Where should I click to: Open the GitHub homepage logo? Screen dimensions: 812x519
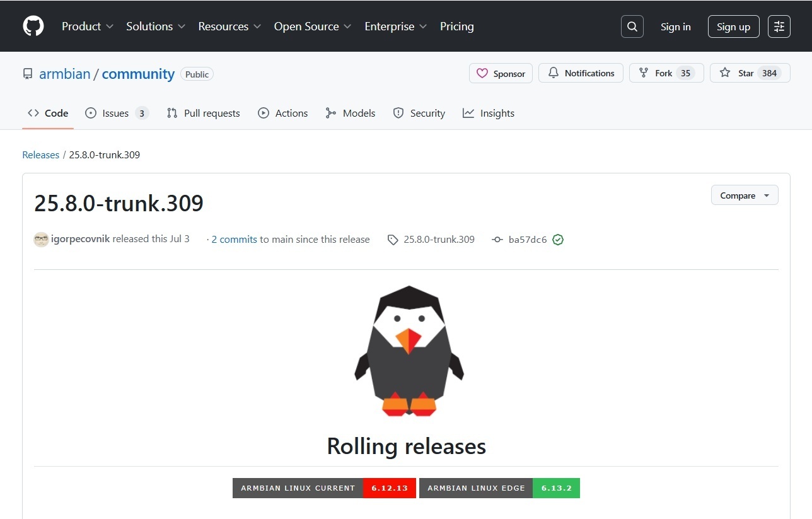33,26
